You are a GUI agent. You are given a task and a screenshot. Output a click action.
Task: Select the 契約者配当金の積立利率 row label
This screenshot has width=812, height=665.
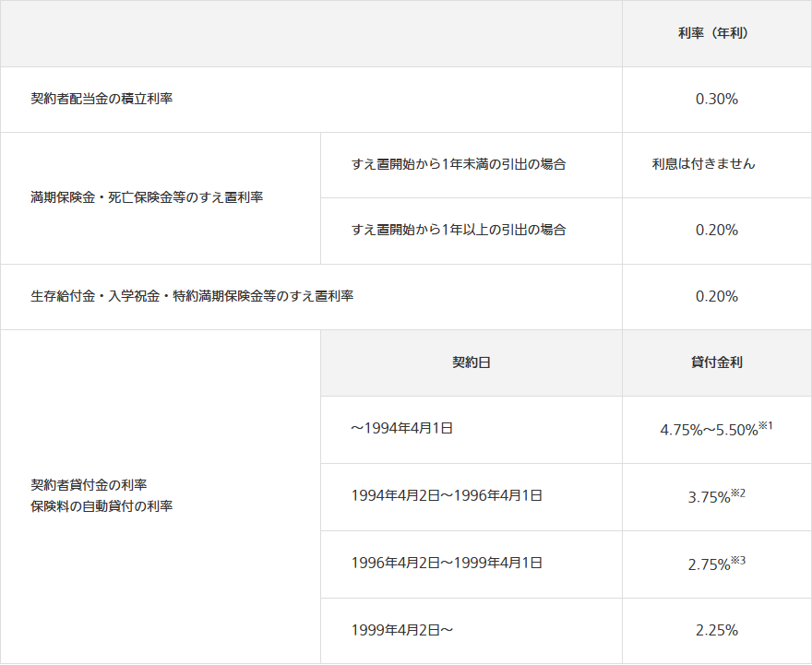(x=101, y=99)
